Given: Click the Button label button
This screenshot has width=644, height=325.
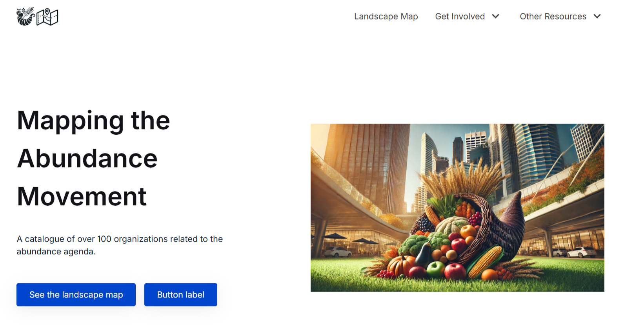Looking at the screenshot, I should click(181, 295).
